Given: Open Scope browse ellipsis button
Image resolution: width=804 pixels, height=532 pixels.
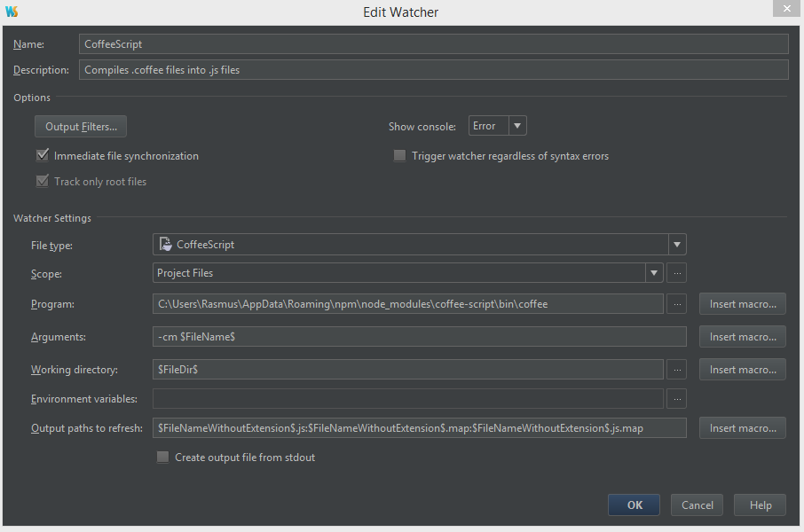Looking at the screenshot, I should coord(677,273).
